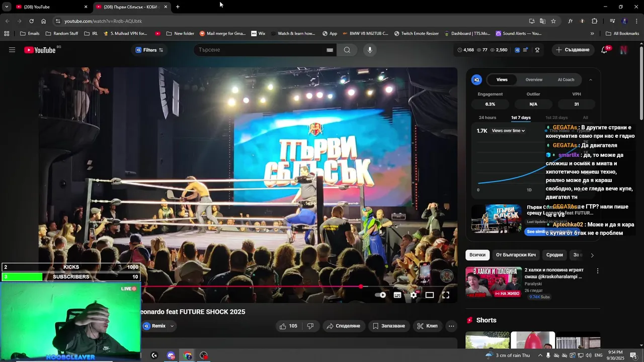Select Views tab in vidIQ panel
644x362 pixels.
pyautogui.click(x=502, y=79)
